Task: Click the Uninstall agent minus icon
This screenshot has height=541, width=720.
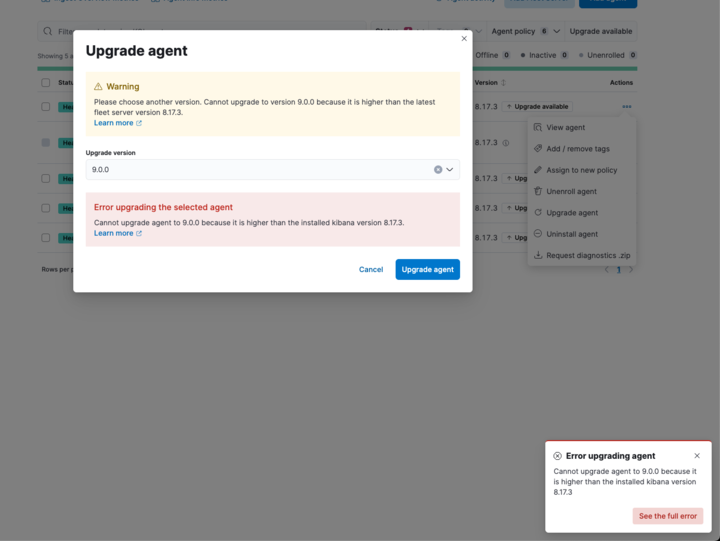Action: [538, 234]
